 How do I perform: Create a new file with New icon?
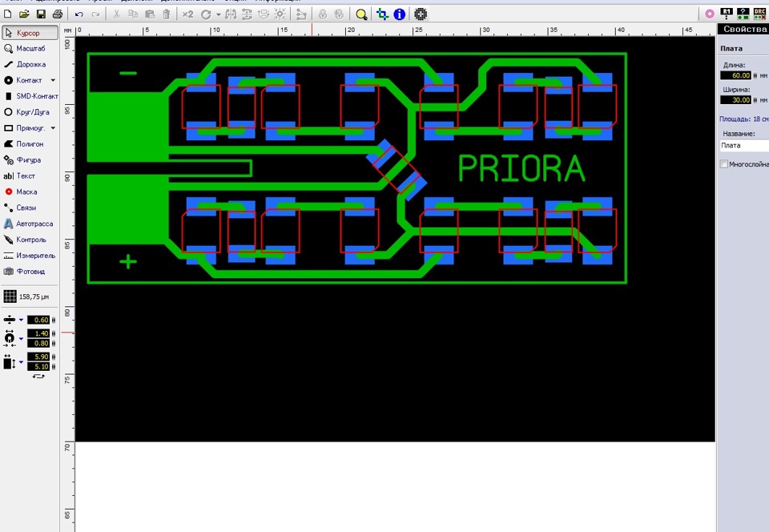click(x=8, y=14)
